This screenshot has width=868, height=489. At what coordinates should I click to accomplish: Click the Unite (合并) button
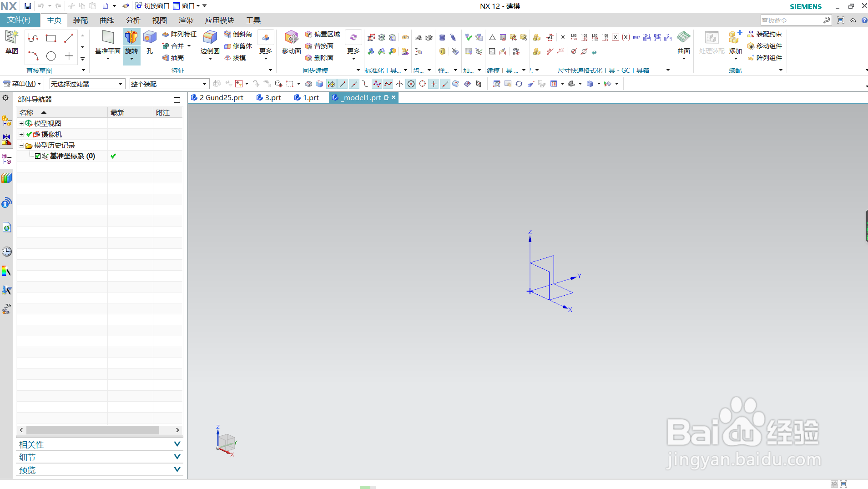(173, 46)
